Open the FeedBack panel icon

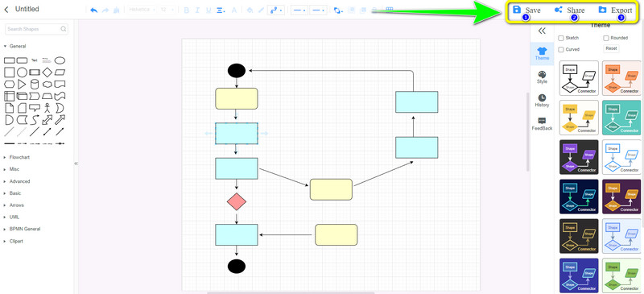[542, 124]
